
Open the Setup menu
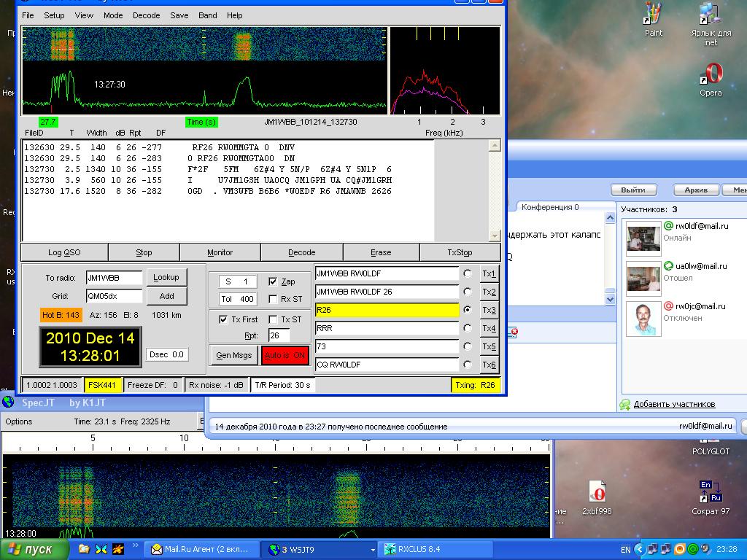54,15
